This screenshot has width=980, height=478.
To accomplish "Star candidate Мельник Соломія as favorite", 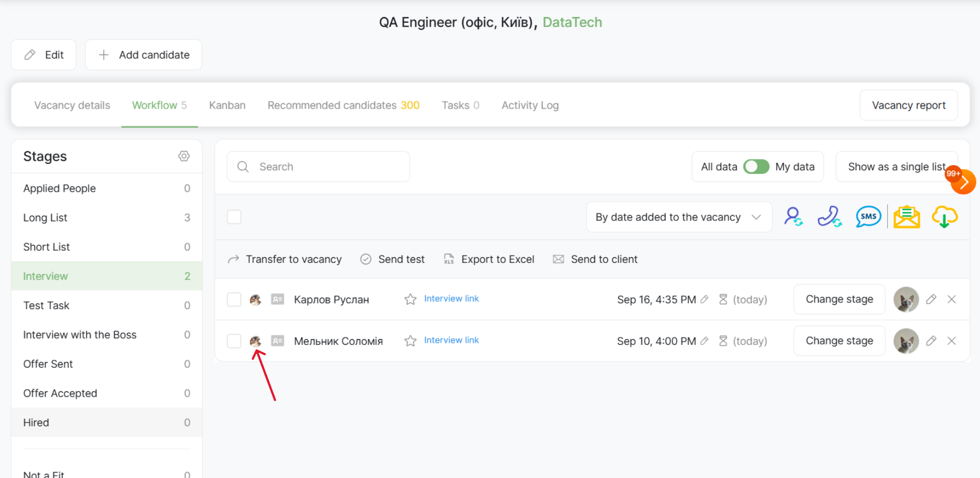I will click(410, 341).
